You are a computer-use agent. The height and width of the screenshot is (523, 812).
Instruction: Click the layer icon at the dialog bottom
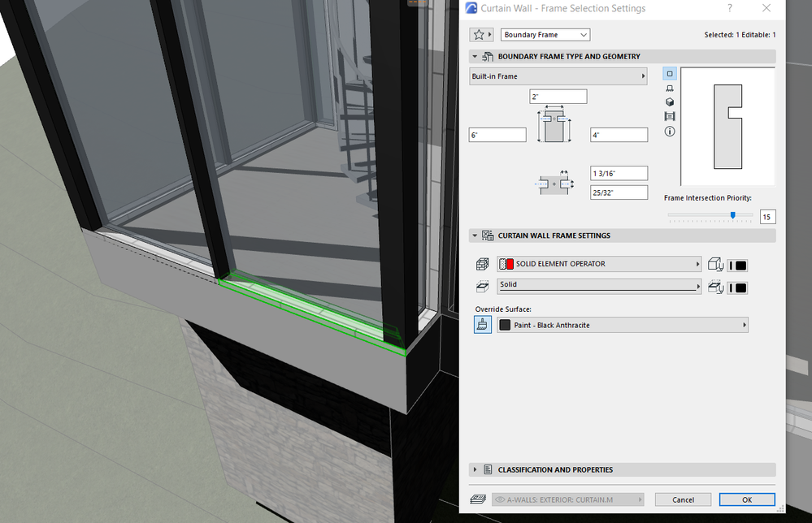click(x=479, y=499)
